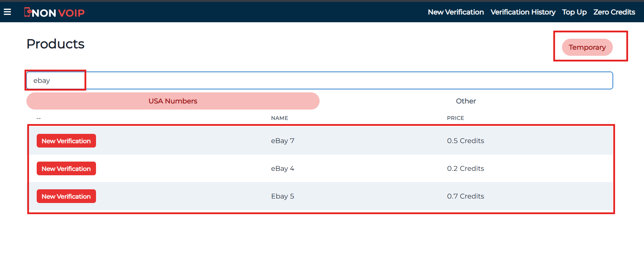Click the eBay 4 product name
Viewport: 644px width, 254px height.
point(283,168)
